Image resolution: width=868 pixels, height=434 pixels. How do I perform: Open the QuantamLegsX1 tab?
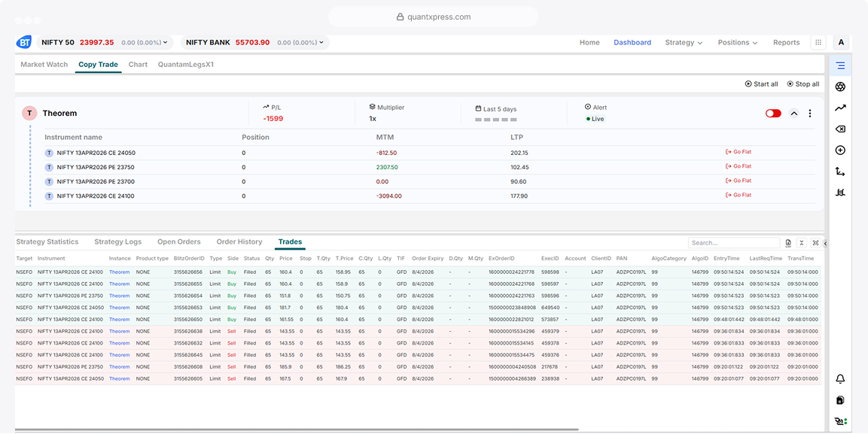pos(185,64)
